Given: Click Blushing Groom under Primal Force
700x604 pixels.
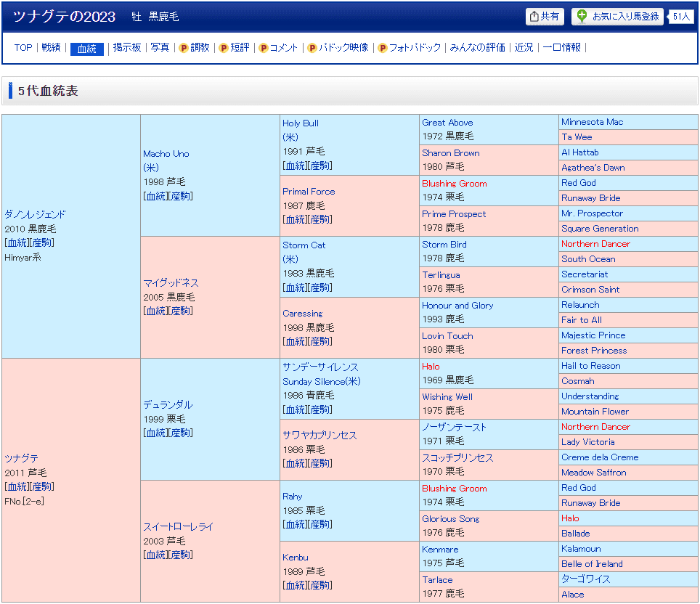Looking at the screenshot, I should point(454,184).
